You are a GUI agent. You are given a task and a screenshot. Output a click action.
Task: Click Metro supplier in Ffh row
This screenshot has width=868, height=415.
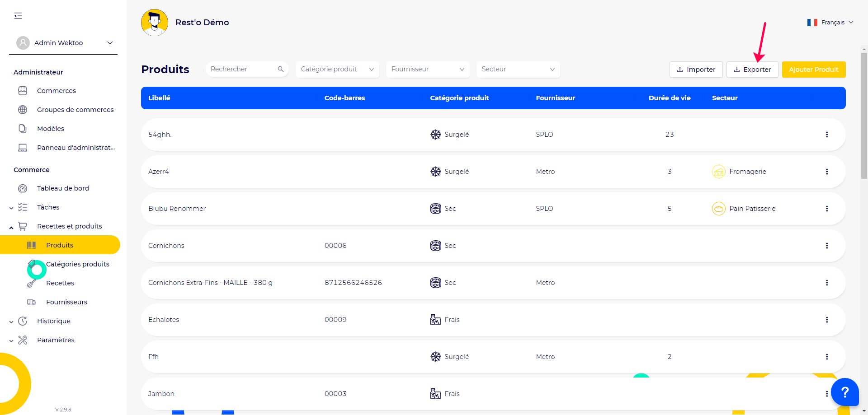point(545,357)
